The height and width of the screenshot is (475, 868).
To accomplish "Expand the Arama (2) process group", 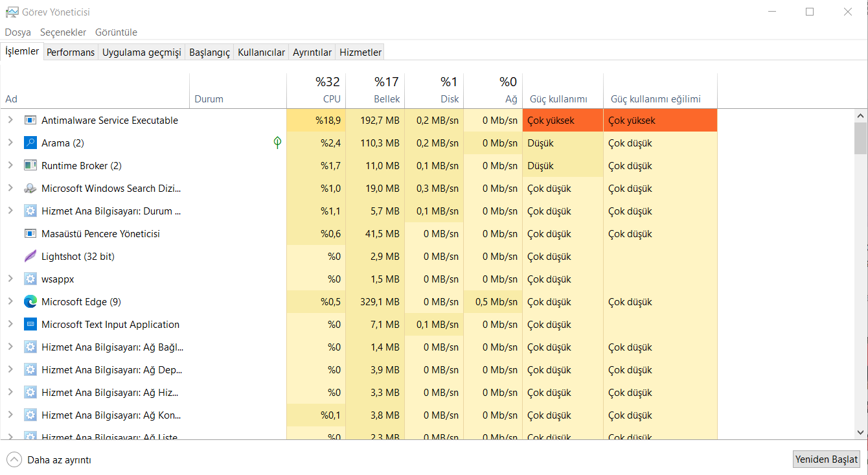I will [x=10, y=143].
